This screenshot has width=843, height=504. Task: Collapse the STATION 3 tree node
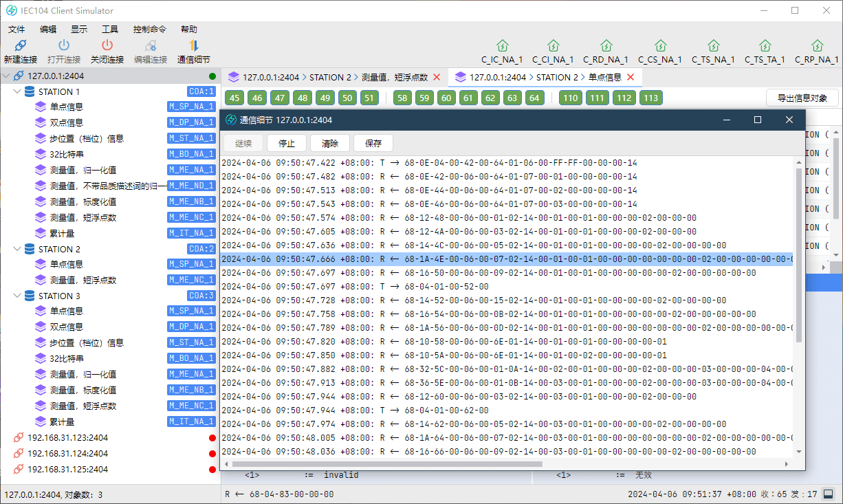tap(18, 296)
